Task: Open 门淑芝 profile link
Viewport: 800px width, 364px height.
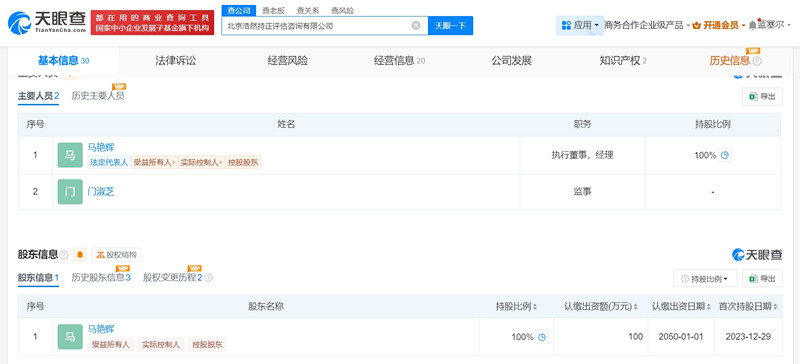Action: click(x=101, y=192)
